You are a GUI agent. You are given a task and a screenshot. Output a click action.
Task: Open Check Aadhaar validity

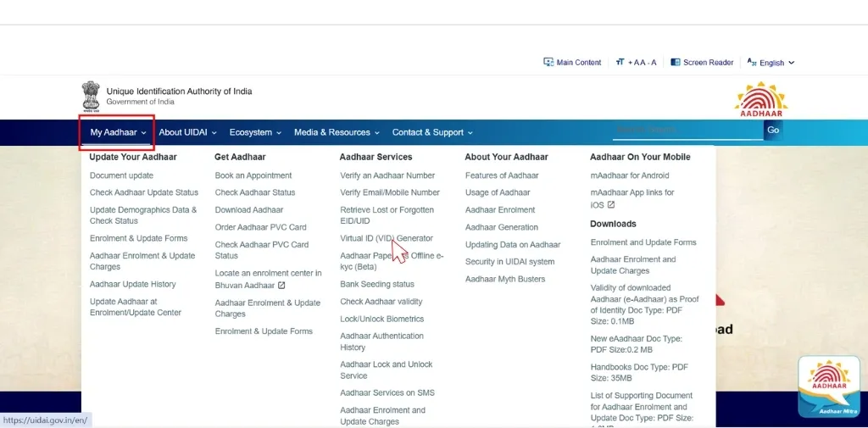click(x=381, y=302)
